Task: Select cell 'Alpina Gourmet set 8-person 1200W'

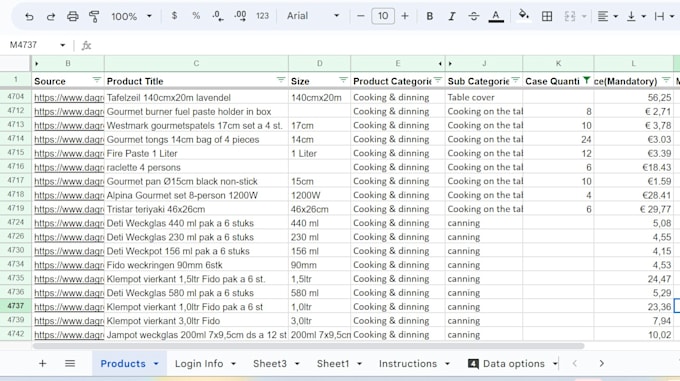Action: (x=196, y=195)
